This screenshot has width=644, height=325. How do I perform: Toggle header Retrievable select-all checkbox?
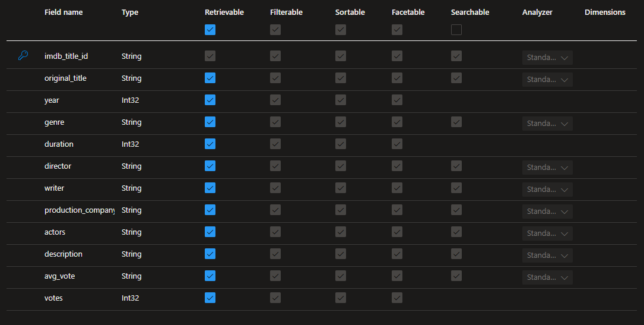210,30
